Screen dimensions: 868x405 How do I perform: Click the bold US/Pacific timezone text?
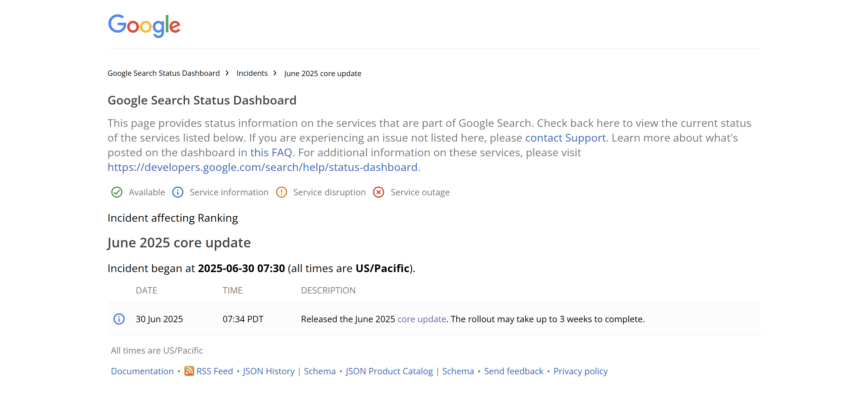coord(383,268)
